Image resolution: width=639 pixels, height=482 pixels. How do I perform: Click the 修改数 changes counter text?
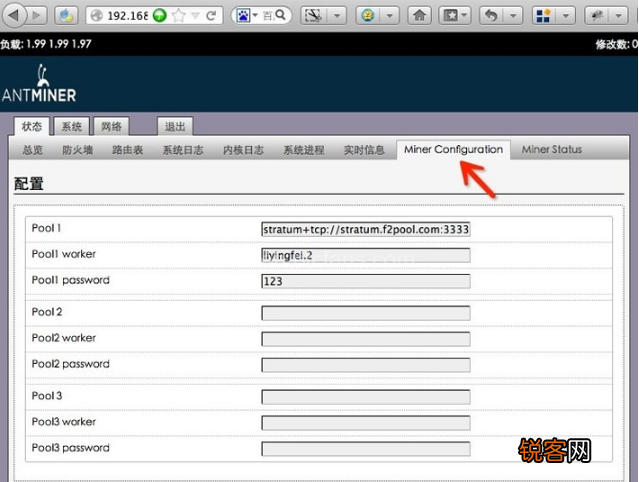tap(616, 44)
